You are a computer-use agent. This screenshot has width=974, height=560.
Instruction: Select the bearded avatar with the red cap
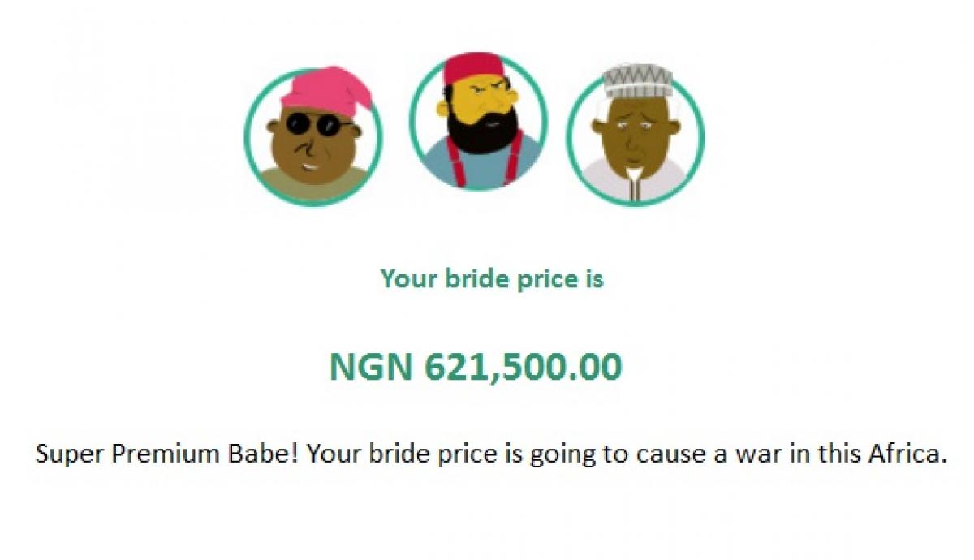click(478, 122)
